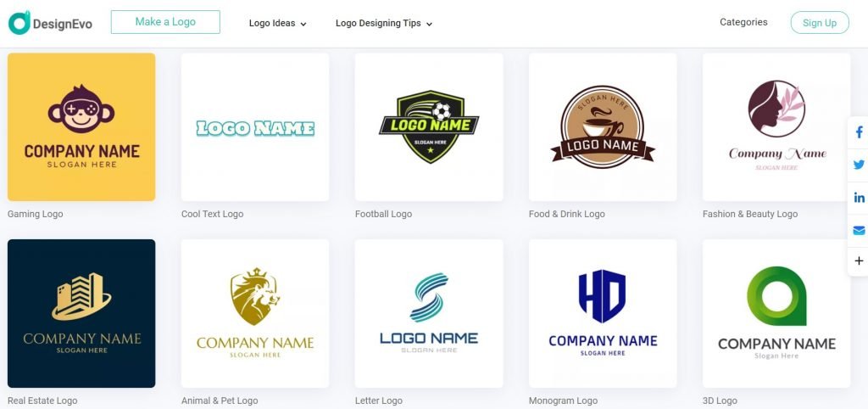
Task: Open the Logo Ideas dropdown
Action: 277,23
